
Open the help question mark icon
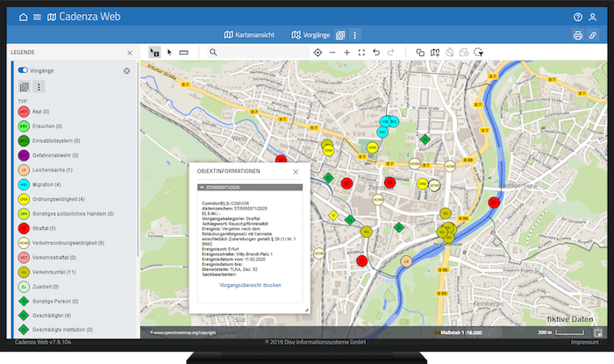[x=577, y=17]
